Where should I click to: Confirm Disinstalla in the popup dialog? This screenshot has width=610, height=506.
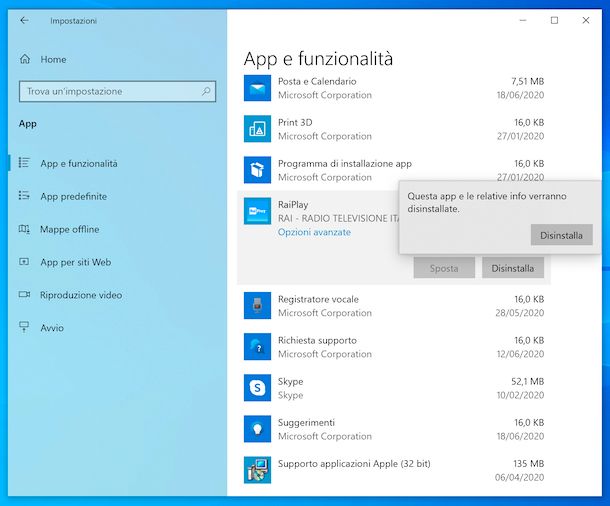[x=561, y=235]
